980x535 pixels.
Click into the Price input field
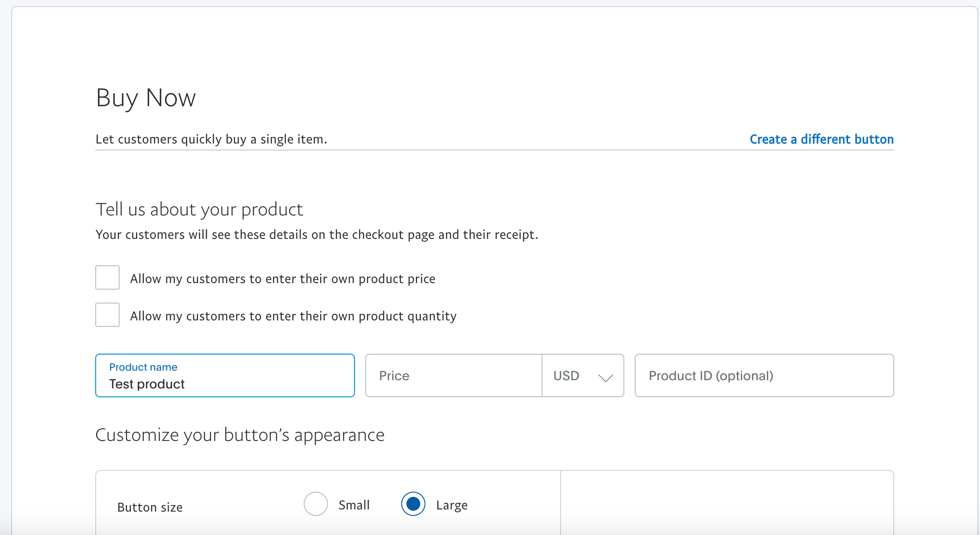453,375
